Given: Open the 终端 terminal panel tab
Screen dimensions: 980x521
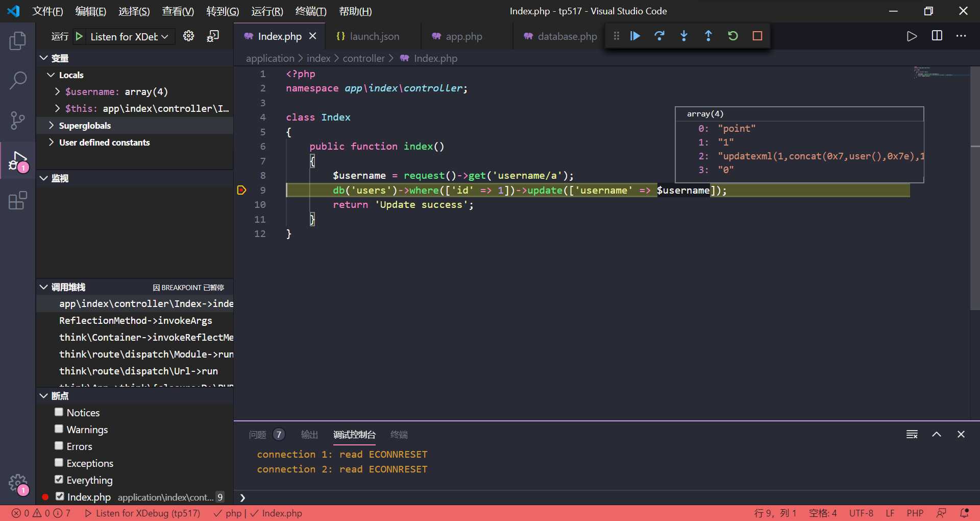Looking at the screenshot, I should tap(399, 435).
